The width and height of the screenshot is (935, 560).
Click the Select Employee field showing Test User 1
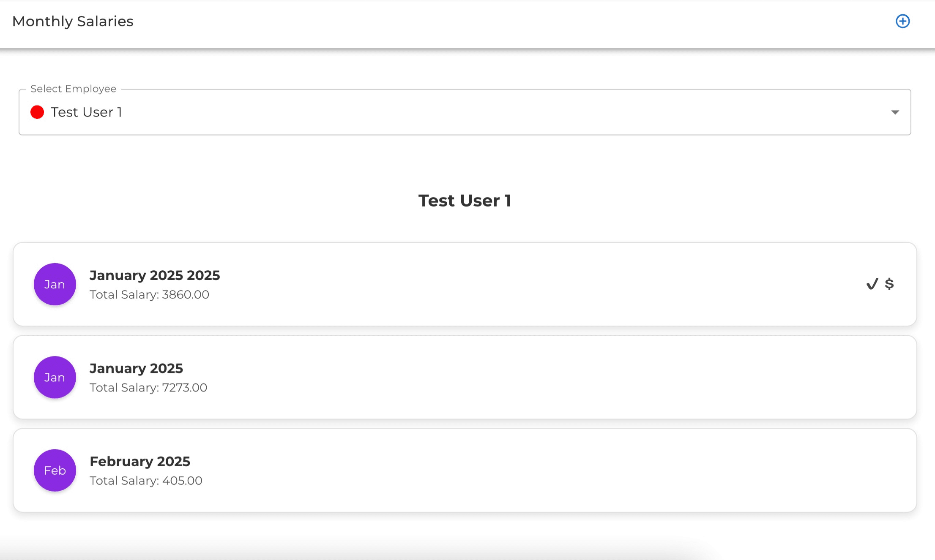coord(465,112)
